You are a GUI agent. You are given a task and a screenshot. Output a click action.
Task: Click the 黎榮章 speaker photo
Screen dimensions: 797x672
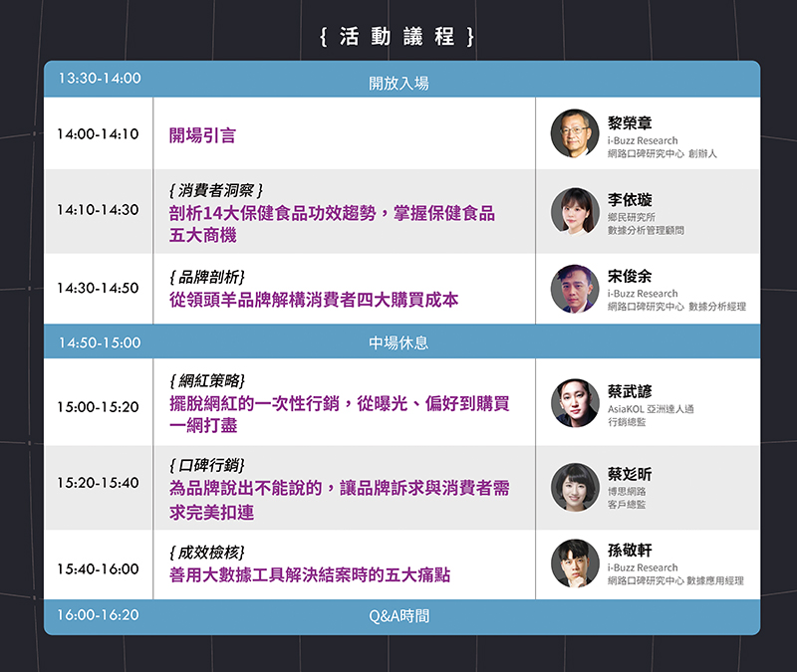pos(575,133)
